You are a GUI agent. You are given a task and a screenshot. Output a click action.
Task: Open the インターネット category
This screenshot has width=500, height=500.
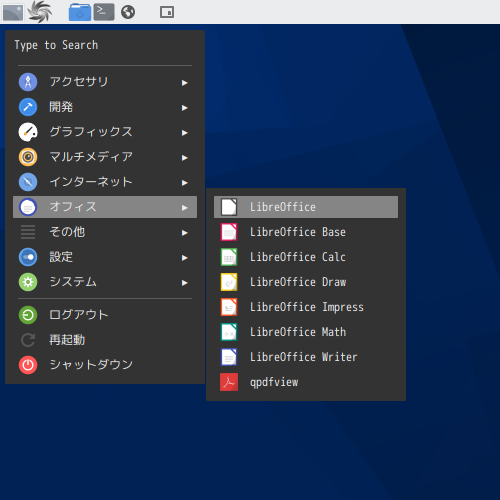(x=105, y=182)
